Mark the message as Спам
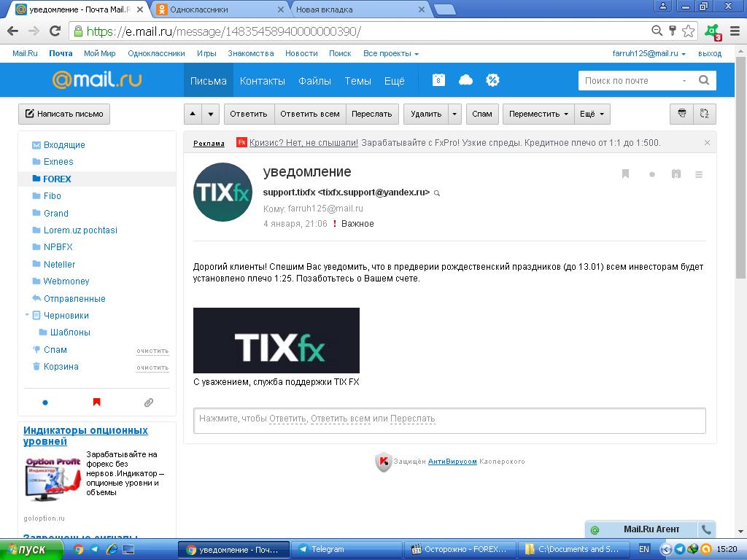 tap(482, 114)
